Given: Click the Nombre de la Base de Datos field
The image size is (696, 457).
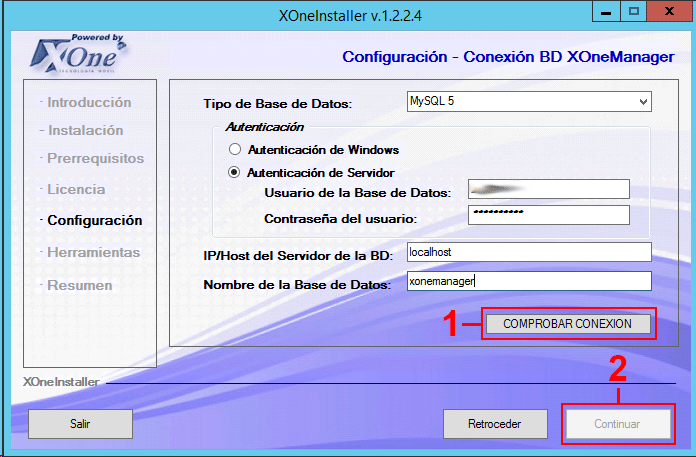Looking at the screenshot, I should click(529, 281).
